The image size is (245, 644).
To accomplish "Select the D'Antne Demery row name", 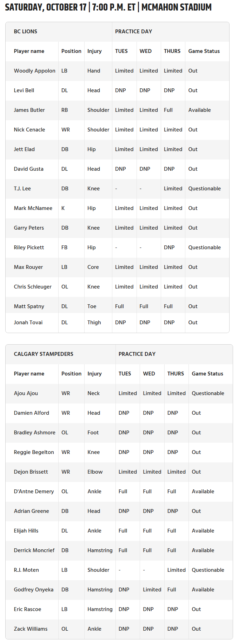I will [34, 492].
